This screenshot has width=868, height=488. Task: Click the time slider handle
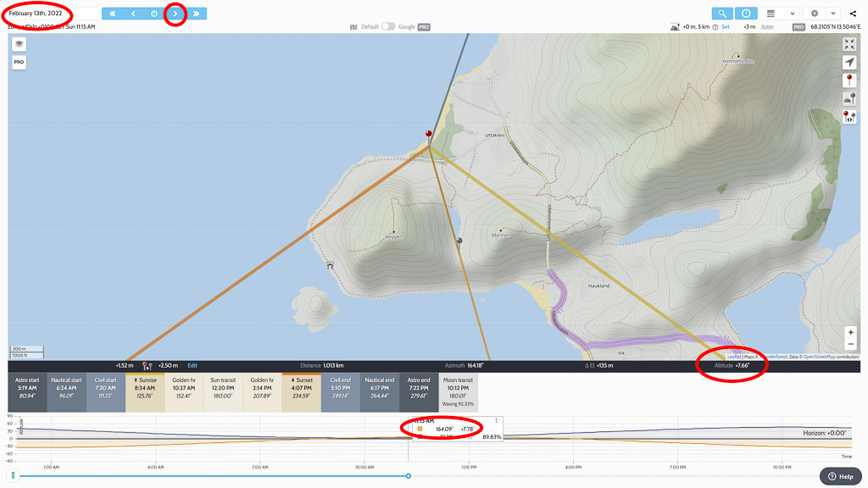409,476
